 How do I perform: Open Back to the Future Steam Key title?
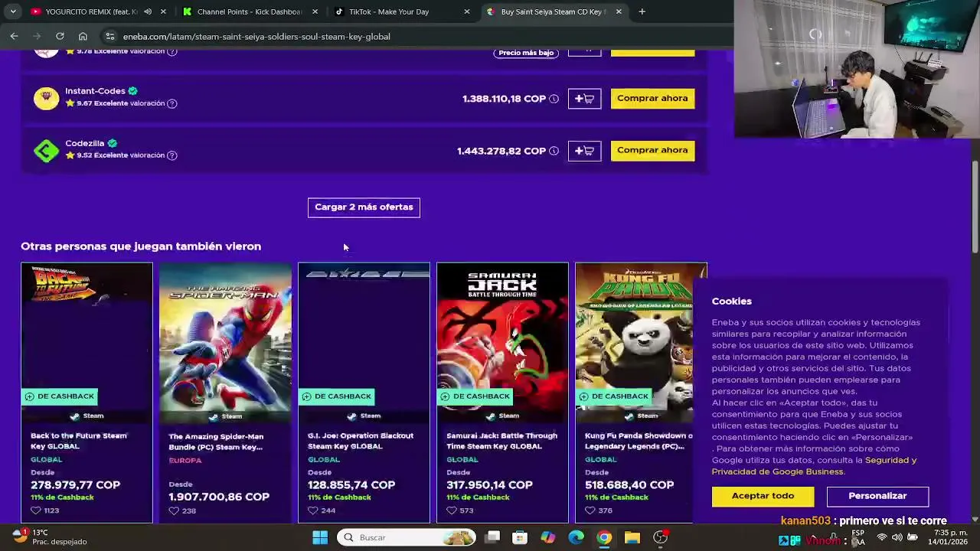tap(78, 441)
